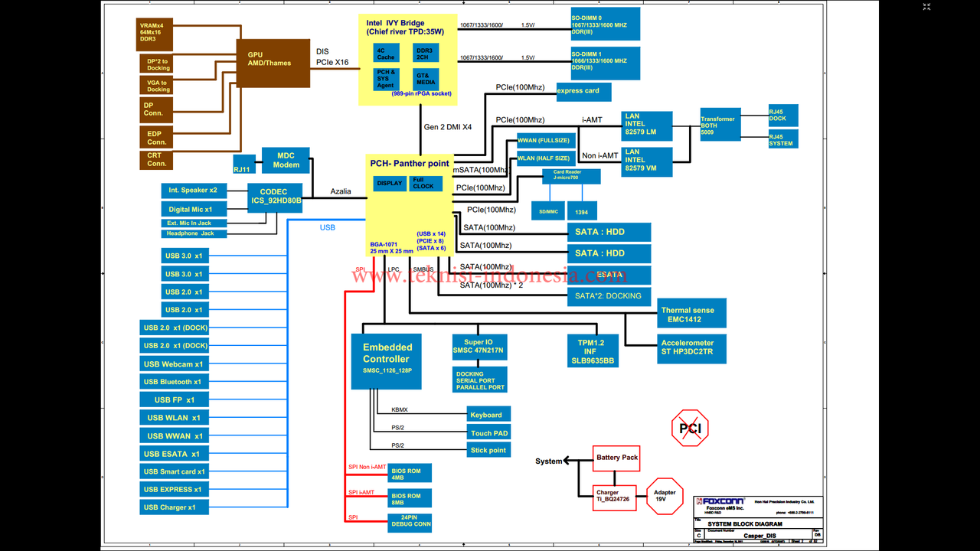Click the Super IO SMSC 47N217N block
Image resolution: width=980 pixels, height=551 pixels.
pos(479,348)
